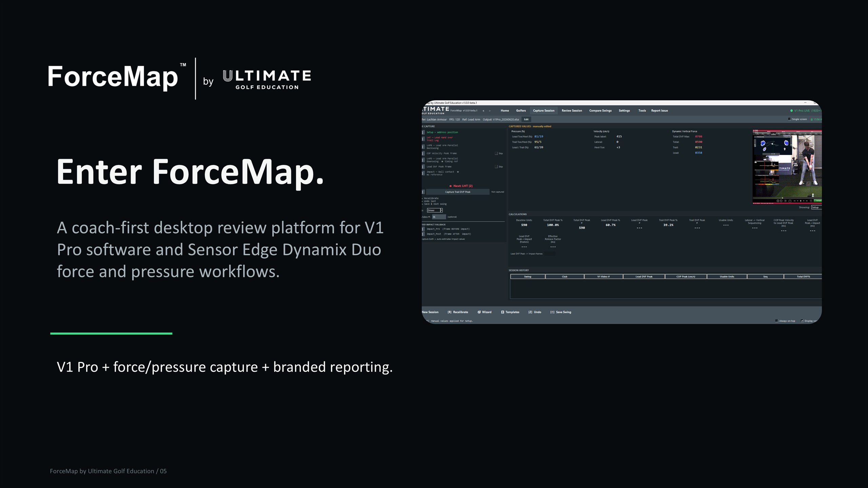Click the Lead DVF Peak column header
The width and height of the screenshot is (868, 488).
(x=644, y=277)
